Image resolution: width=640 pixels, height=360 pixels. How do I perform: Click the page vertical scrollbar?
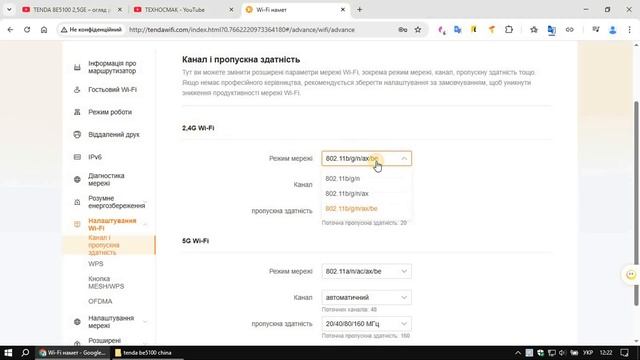(x=636, y=203)
